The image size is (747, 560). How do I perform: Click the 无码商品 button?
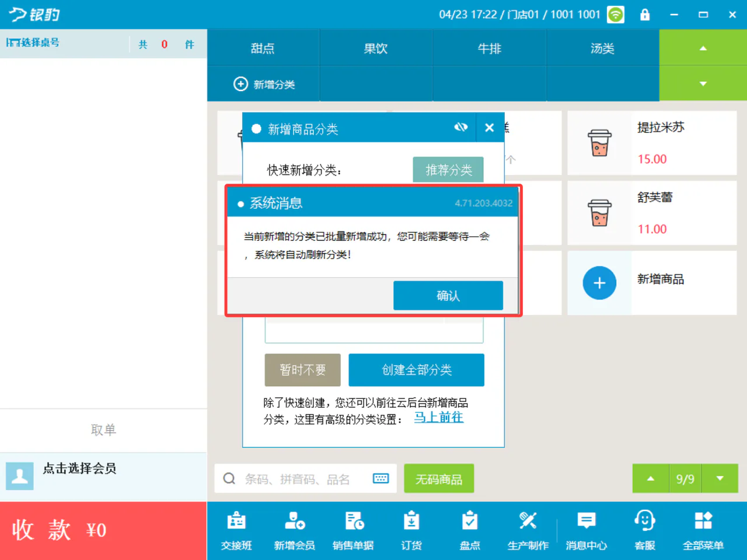coord(439,479)
